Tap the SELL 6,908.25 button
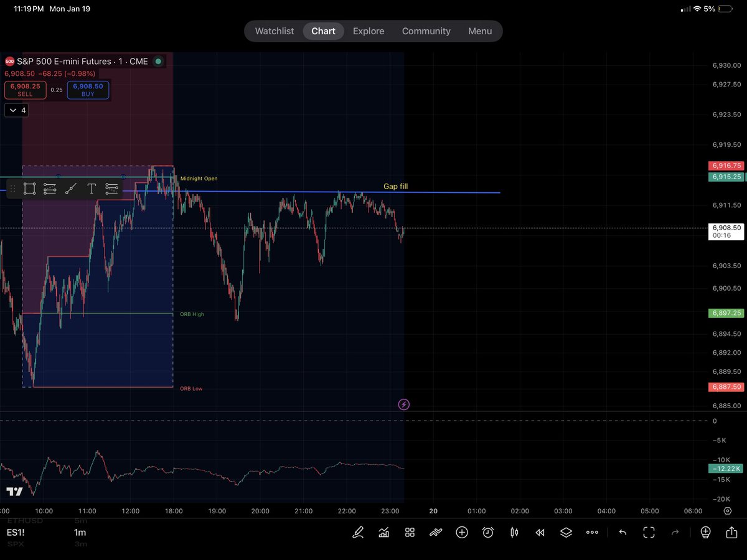Image resolution: width=747 pixels, height=560 pixels. pyautogui.click(x=25, y=90)
